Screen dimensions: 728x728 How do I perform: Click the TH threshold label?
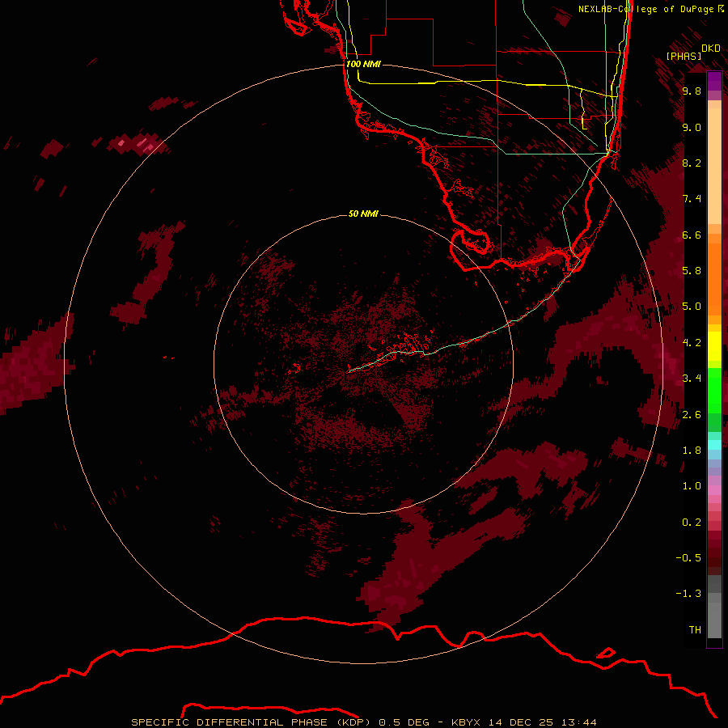(695, 630)
